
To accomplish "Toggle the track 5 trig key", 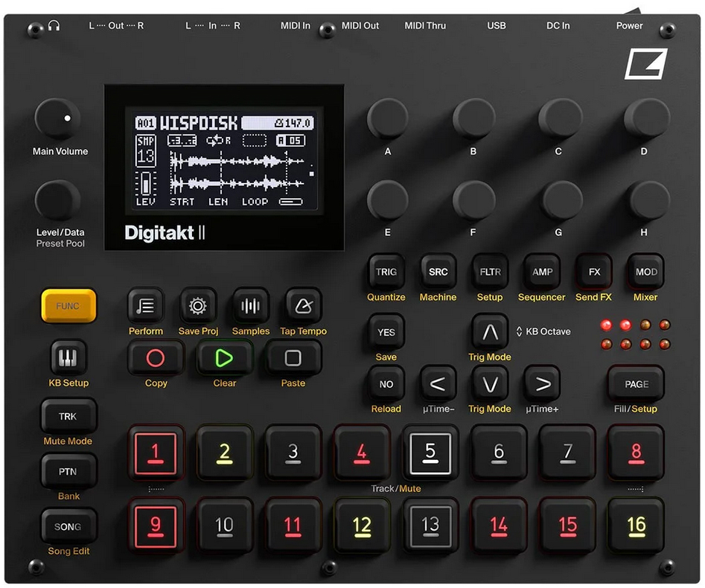I will (x=430, y=452).
